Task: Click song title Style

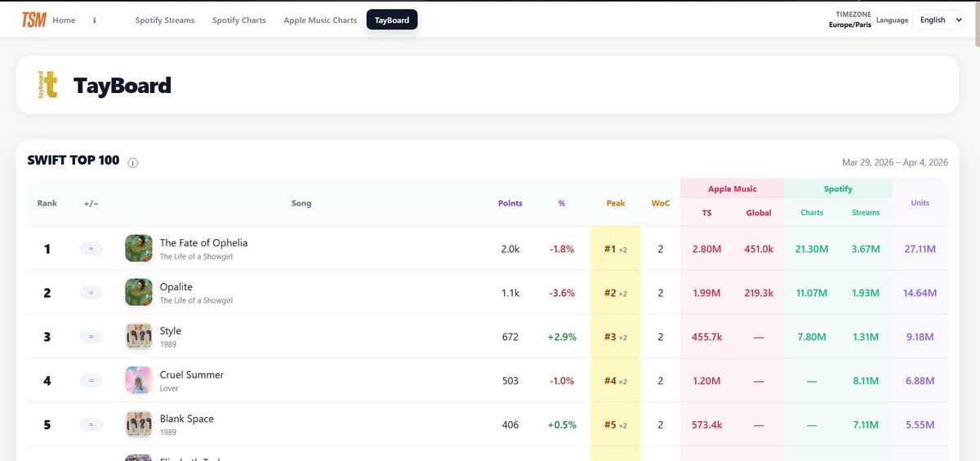Action: 171,330
